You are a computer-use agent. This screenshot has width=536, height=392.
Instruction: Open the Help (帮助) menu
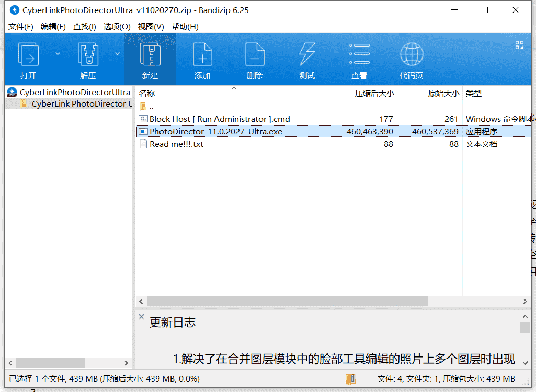[x=185, y=27]
